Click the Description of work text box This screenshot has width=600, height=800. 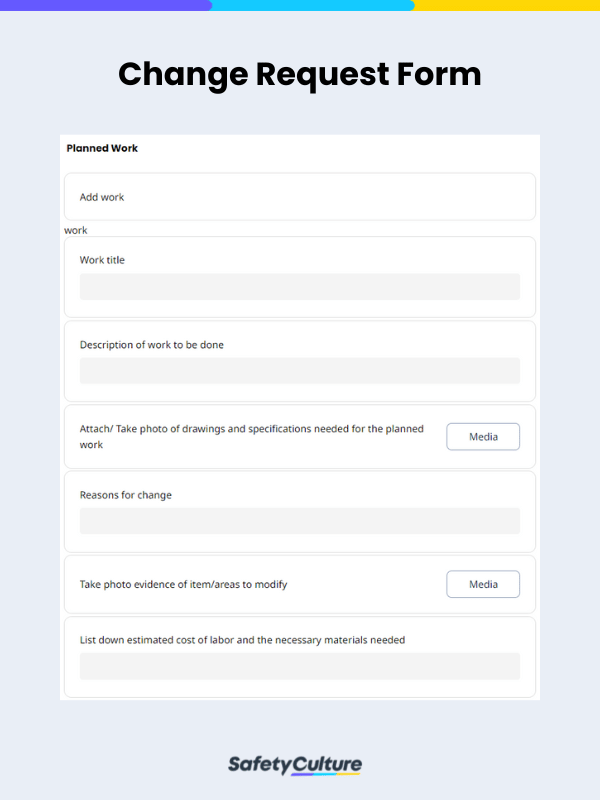tap(300, 371)
